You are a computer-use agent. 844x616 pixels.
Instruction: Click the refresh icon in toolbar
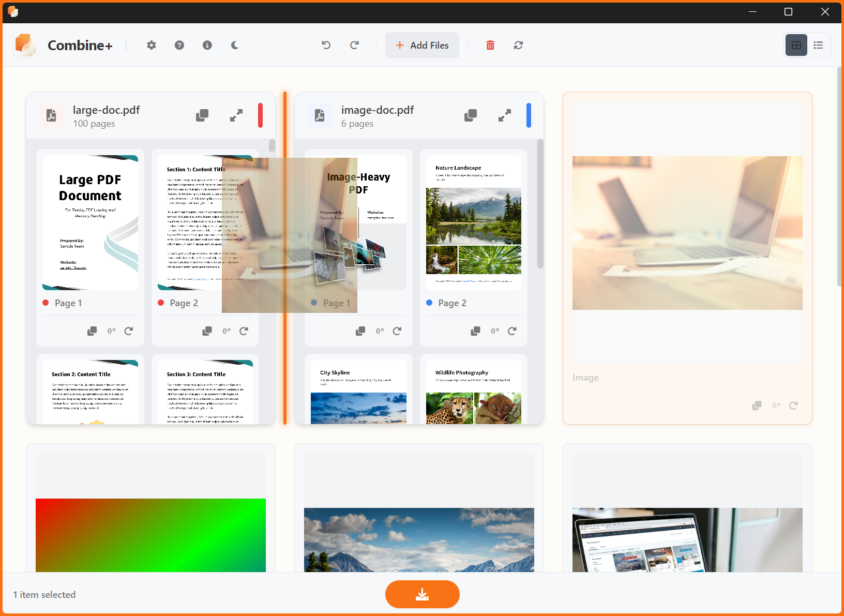[518, 46]
